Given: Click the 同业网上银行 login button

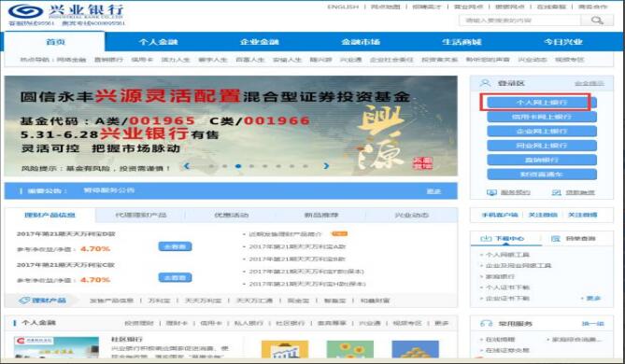Looking at the screenshot, I should tap(542, 146).
